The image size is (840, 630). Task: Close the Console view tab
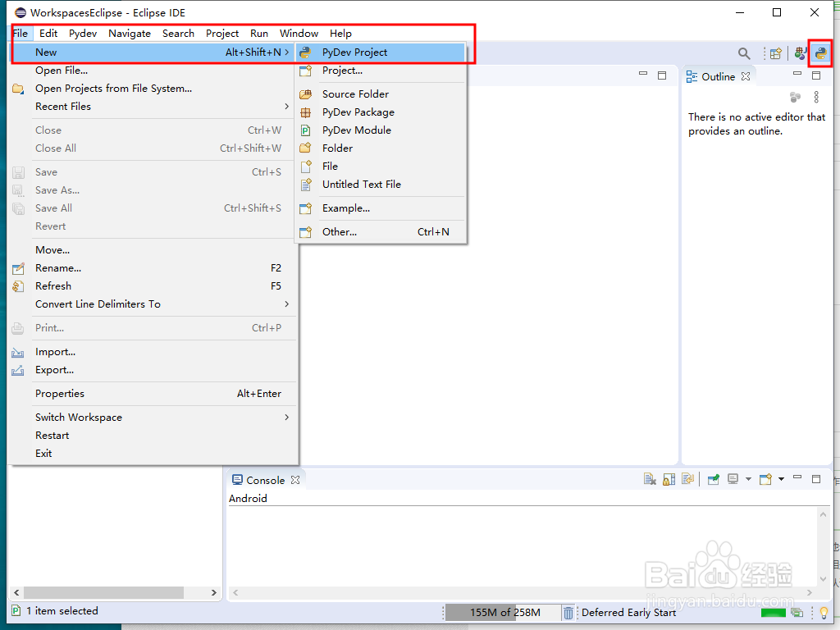pyautogui.click(x=295, y=480)
